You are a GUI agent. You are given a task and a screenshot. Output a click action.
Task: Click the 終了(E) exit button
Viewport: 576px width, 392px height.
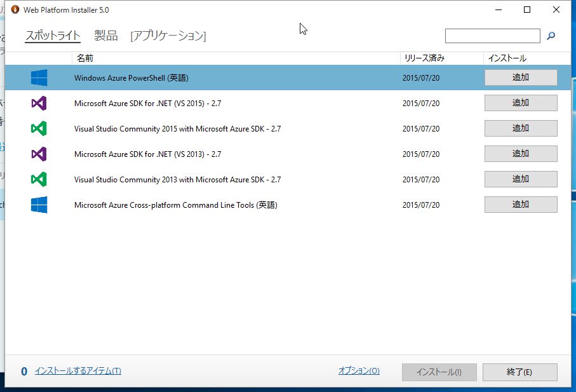[x=519, y=372]
